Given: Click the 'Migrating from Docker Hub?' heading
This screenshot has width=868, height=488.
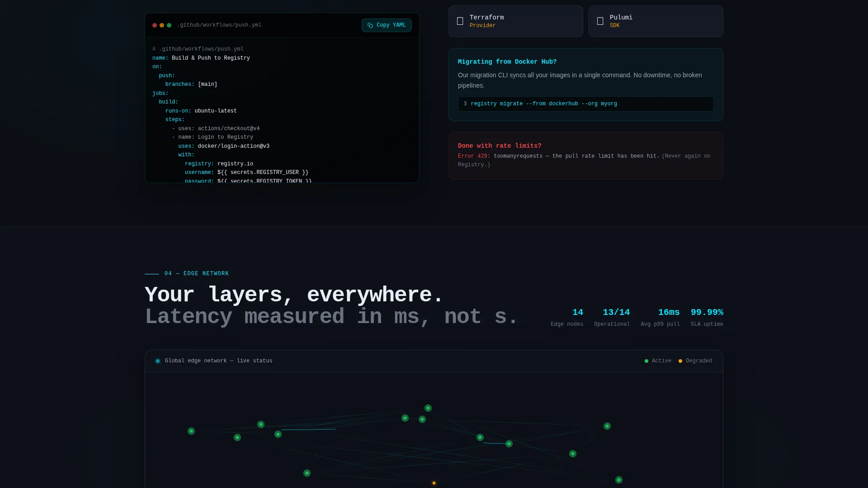Looking at the screenshot, I should (507, 62).
